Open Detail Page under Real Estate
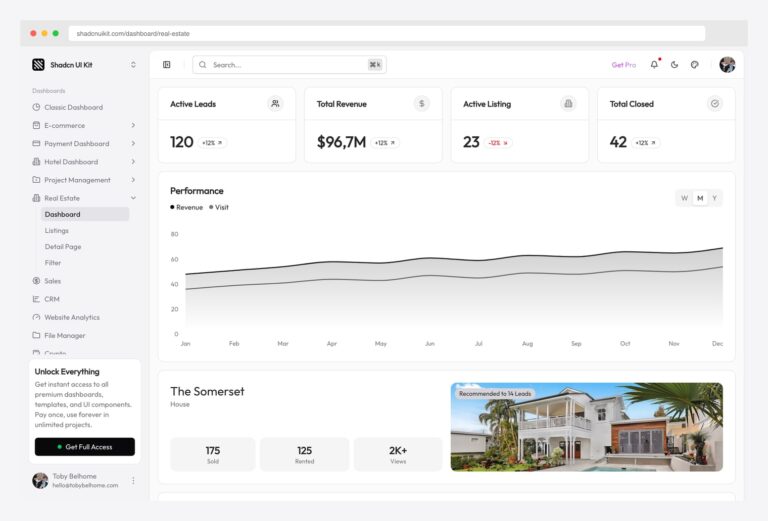The height and width of the screenshot is (521, 768). [x=63, y=247]
